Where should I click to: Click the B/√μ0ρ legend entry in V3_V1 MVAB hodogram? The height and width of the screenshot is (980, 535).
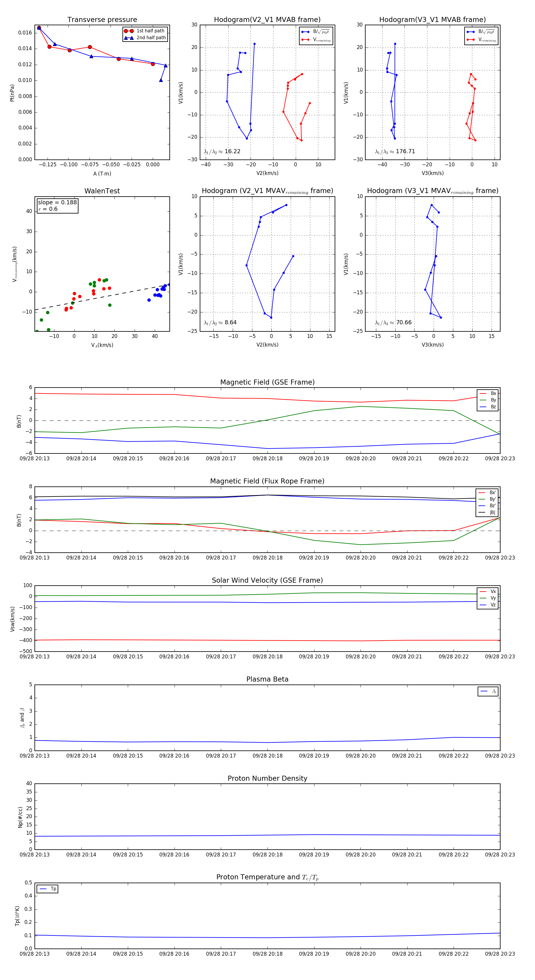[481, 31]
